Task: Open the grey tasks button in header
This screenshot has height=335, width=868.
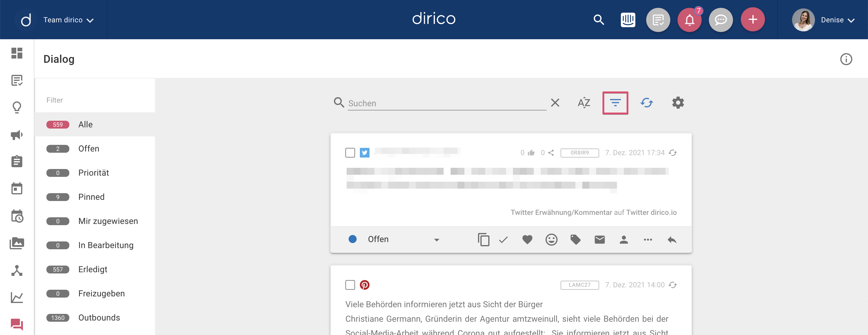Action: pos(658,20)
